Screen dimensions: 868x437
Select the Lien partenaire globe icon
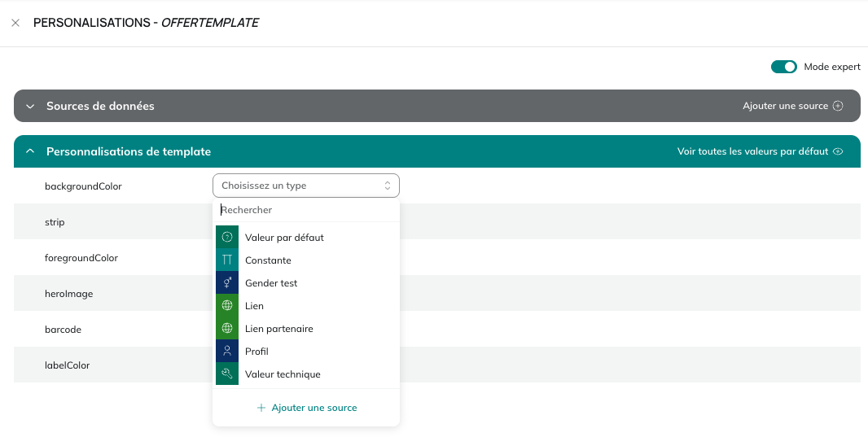click(227, 328)
